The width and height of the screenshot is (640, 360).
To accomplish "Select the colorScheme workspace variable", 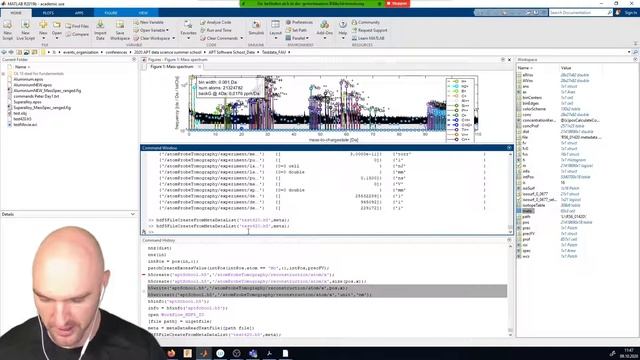I will click(x=534, y=109).
